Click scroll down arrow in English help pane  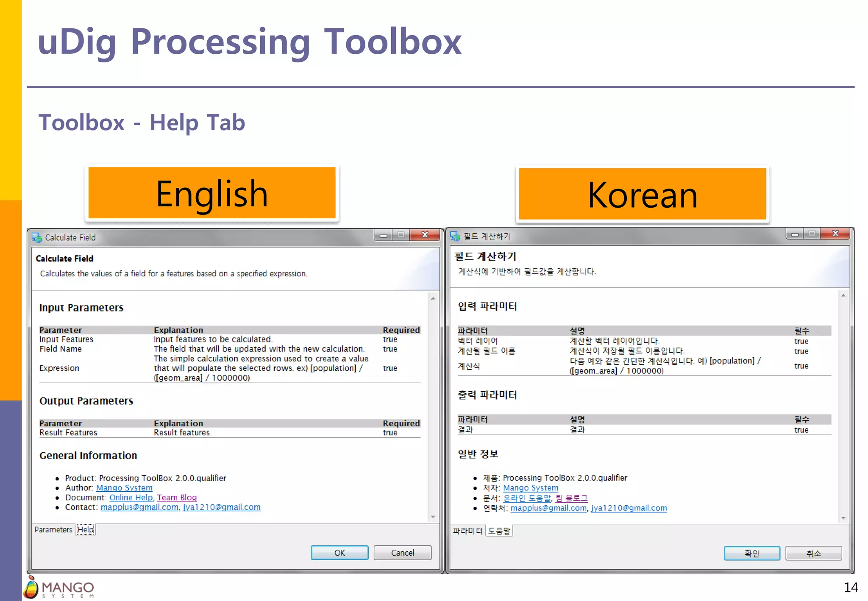coord(433,517)
